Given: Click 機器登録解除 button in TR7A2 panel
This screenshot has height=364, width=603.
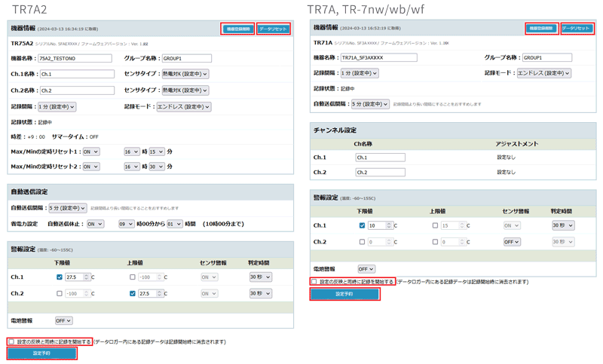Looking at the screenshot, I should click(x=237, y=29).
